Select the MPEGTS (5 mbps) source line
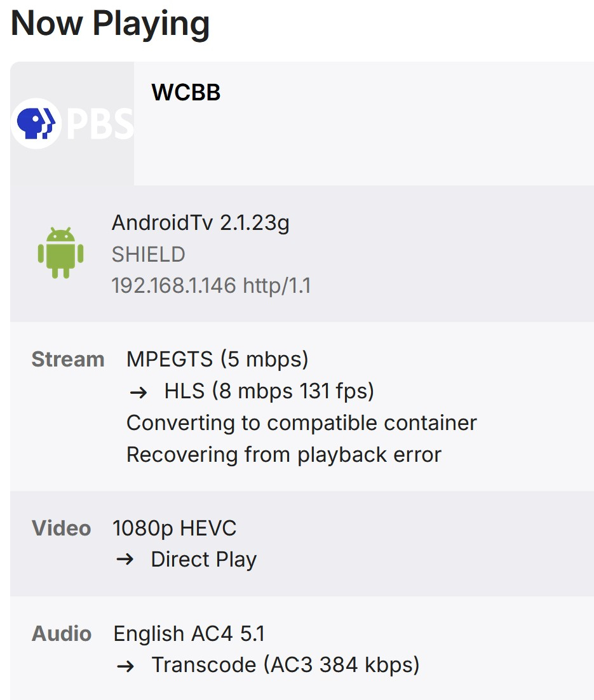 tap(217, 360)
